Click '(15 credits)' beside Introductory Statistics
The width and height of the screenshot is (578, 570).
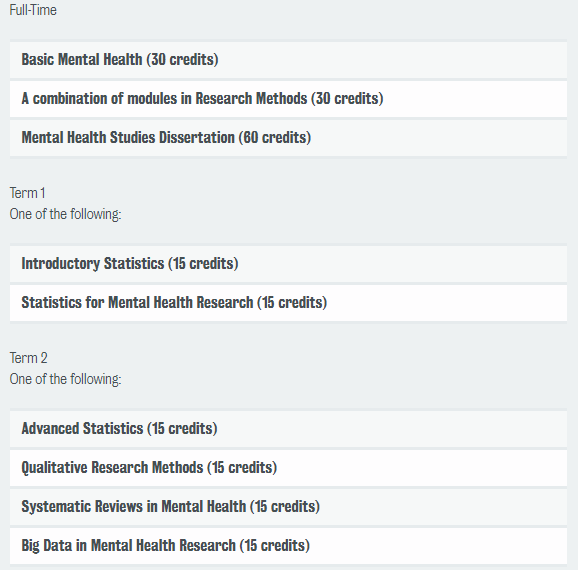point(203,264)
